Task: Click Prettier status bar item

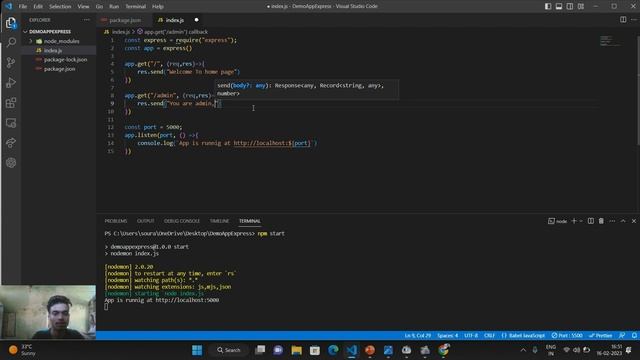Action: coord(600,335)
